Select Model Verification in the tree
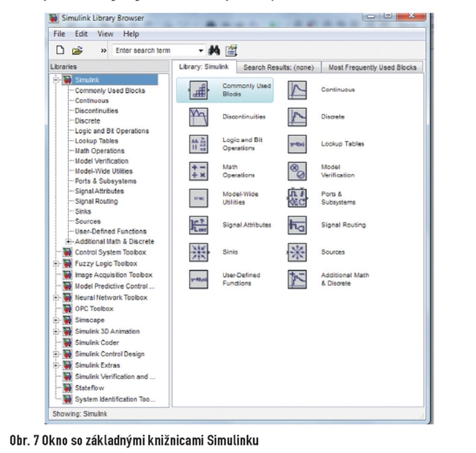Viewport: 476px width, 453px height. (x=102, y=161)
